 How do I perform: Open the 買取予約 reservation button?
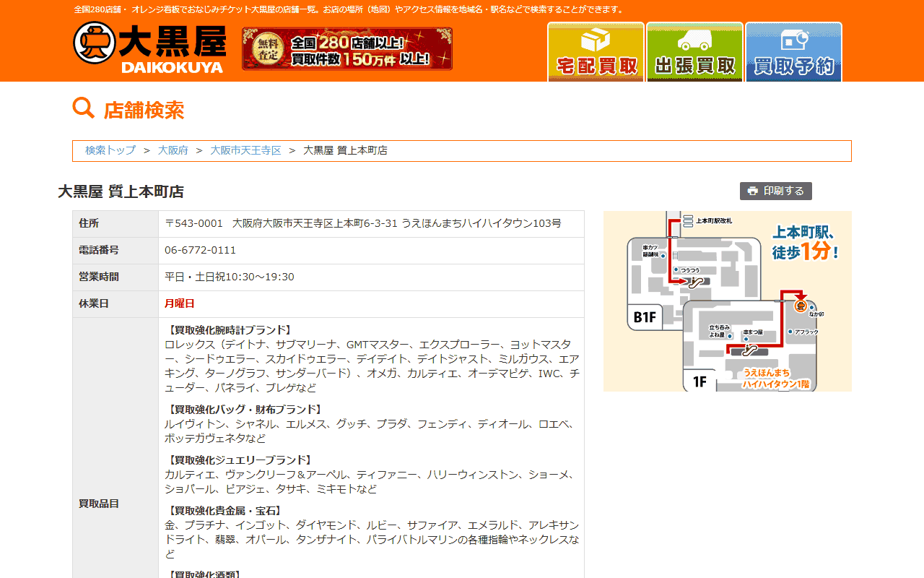pos(793,51)
